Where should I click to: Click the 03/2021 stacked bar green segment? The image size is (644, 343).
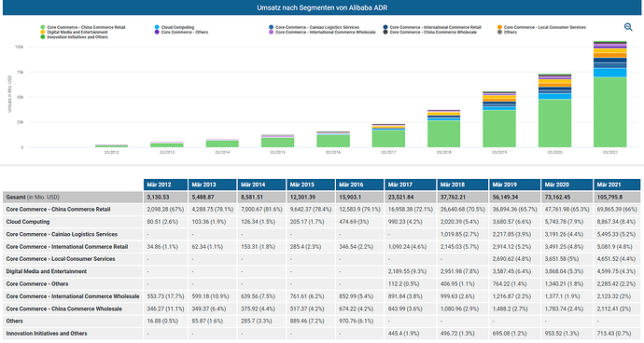click(x=609, y=112)
